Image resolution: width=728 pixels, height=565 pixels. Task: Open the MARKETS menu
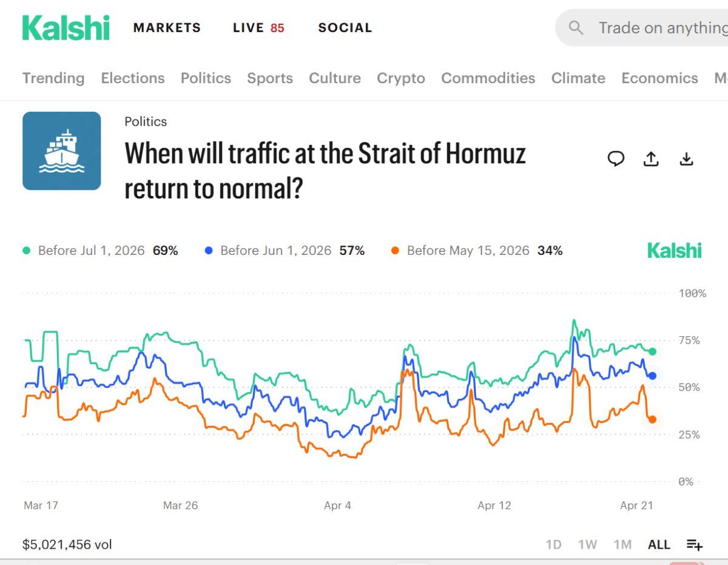pos(167,28)
